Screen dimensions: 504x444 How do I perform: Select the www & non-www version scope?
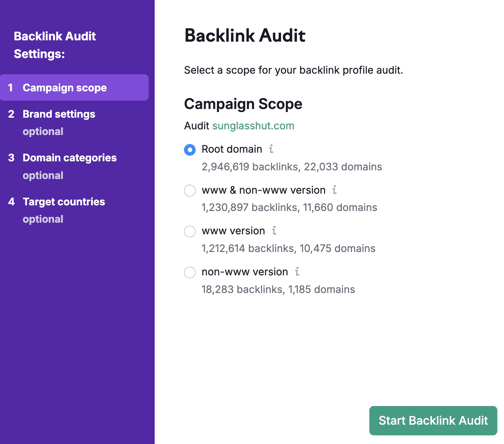click(189, 191)
